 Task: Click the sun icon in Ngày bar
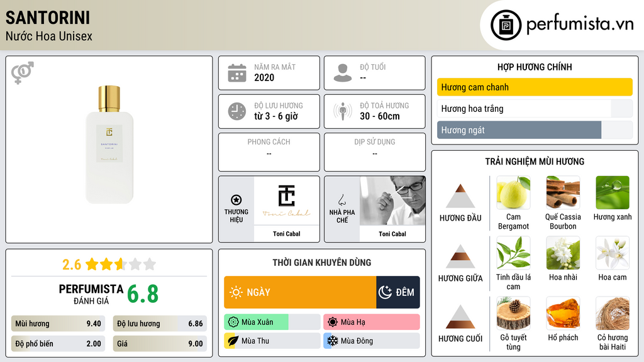coord(236,292)
